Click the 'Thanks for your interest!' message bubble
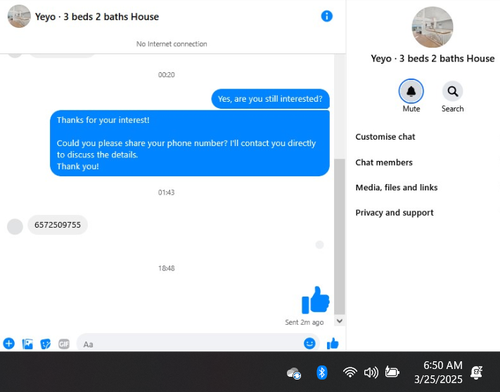The image size is (500, 392). coord(190,143)
